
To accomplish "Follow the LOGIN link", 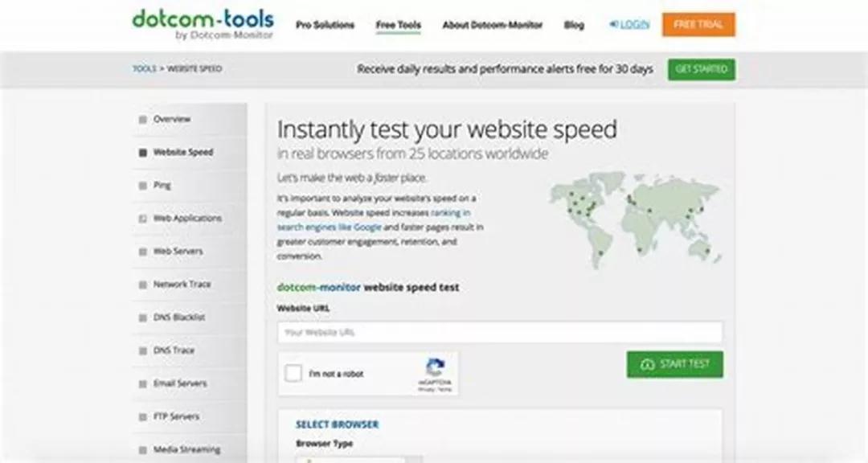I will click(x=628, y=24).
